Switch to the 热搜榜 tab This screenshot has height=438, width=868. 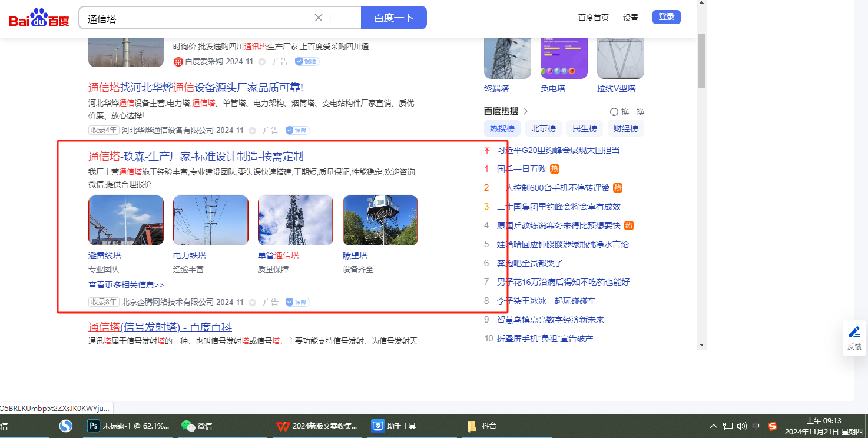coord(502,128)
